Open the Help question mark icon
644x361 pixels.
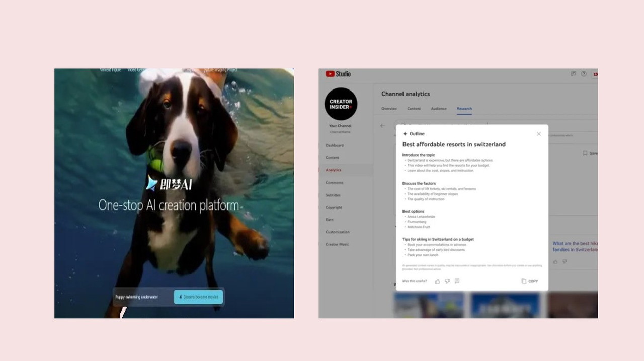(584, 74)
